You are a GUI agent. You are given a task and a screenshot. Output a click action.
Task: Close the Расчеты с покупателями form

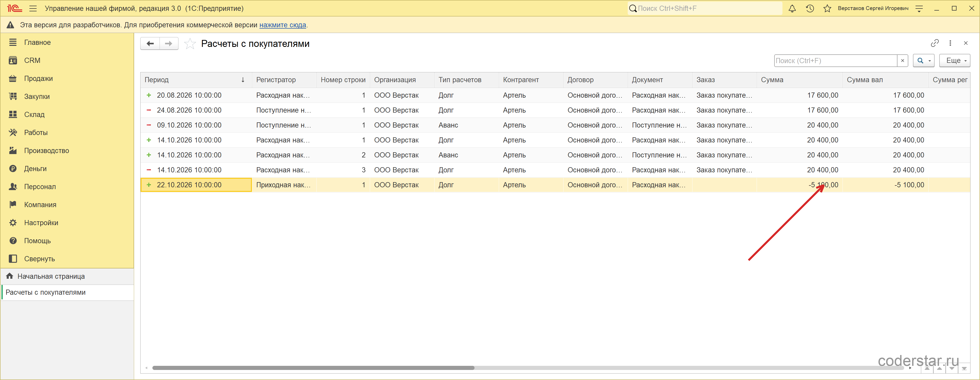point(966,43)
